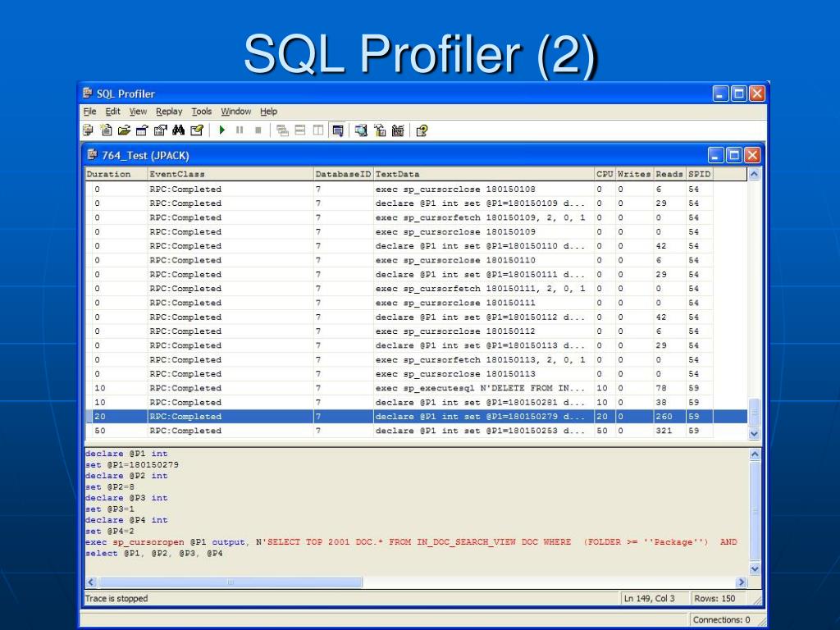Select highlighted row with @P1=180150279
This screenshot has height=630, width=840.
pos(416,416)
